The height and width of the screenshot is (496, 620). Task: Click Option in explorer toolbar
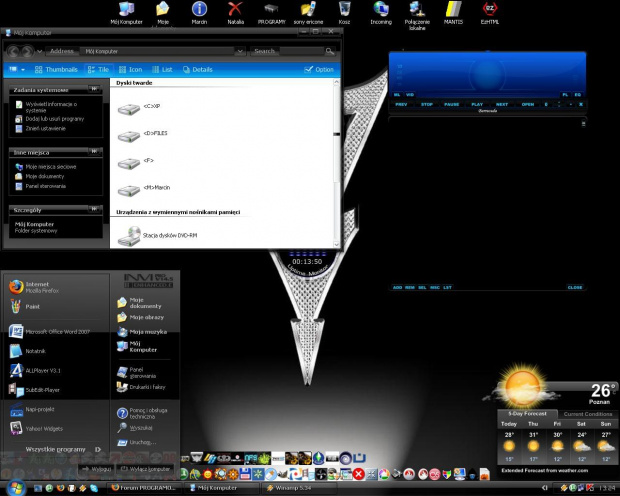click(x=319, y=70)
